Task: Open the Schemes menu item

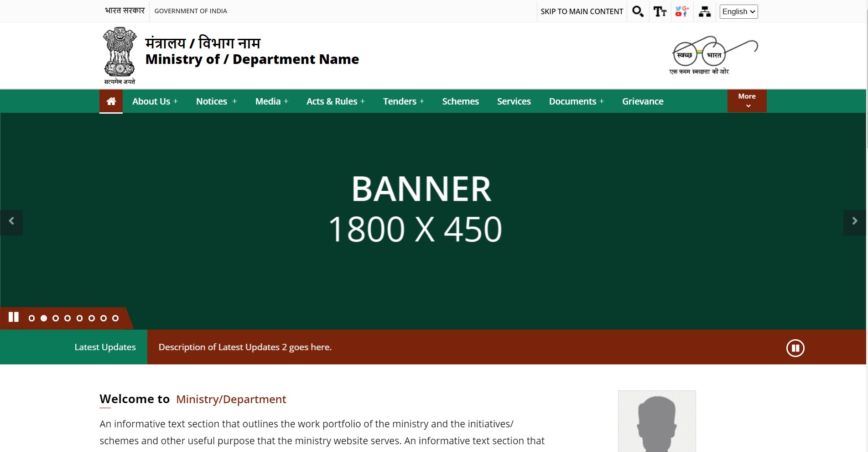Action: pyautogui.click(x=460, y=101)
